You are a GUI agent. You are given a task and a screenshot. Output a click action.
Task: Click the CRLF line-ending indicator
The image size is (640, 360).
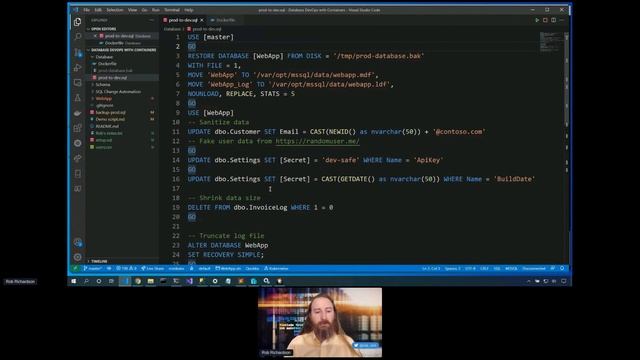[484, 269]
